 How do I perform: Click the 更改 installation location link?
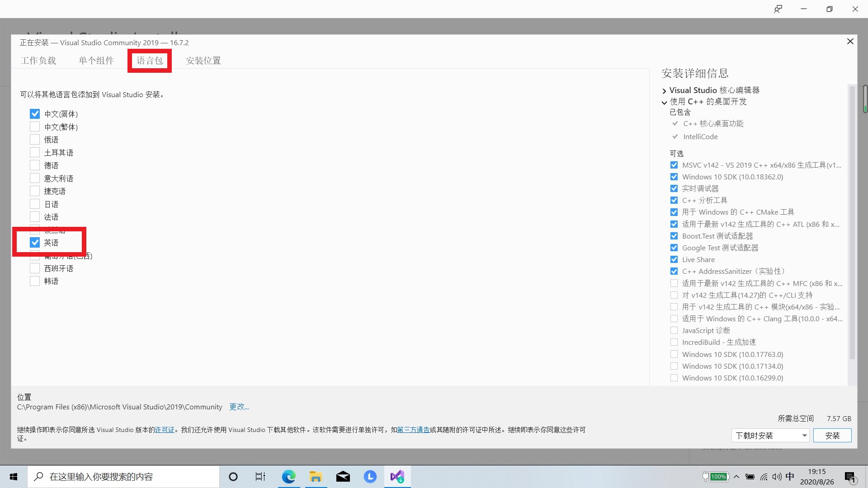239,407
